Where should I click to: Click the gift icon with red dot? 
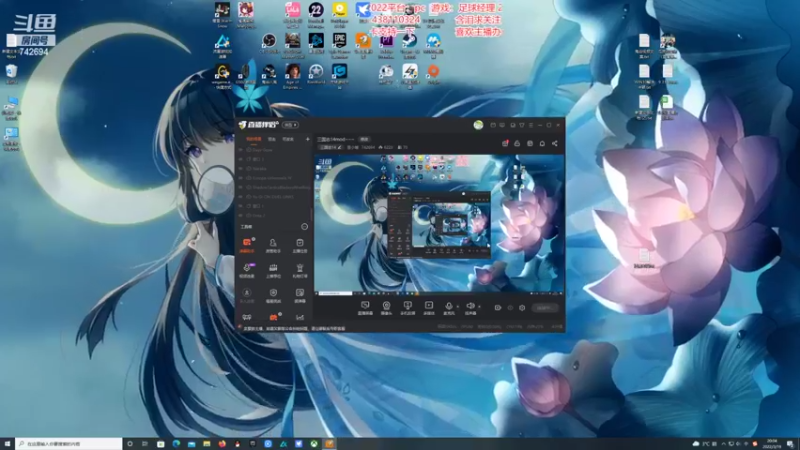coord(505,143)
